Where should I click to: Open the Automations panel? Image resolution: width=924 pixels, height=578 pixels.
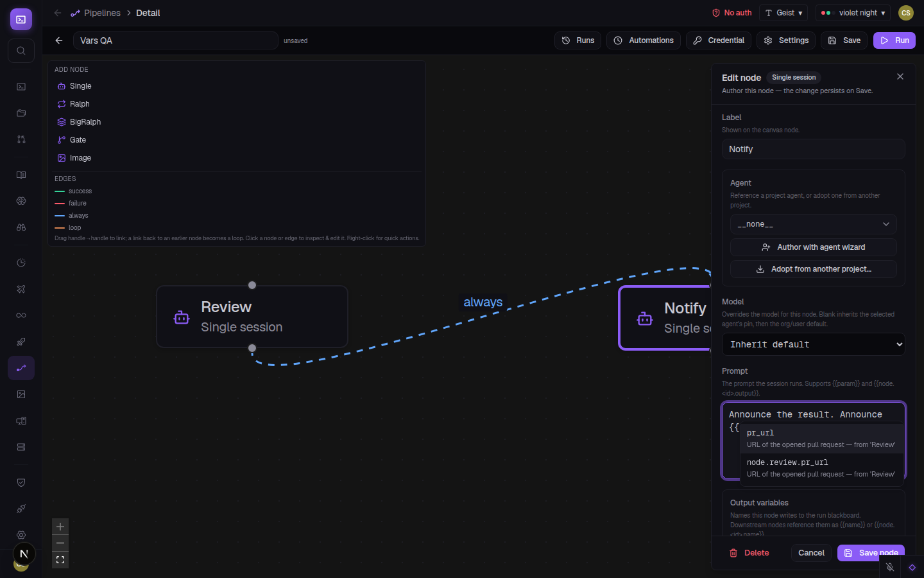(x=644, y=40)
